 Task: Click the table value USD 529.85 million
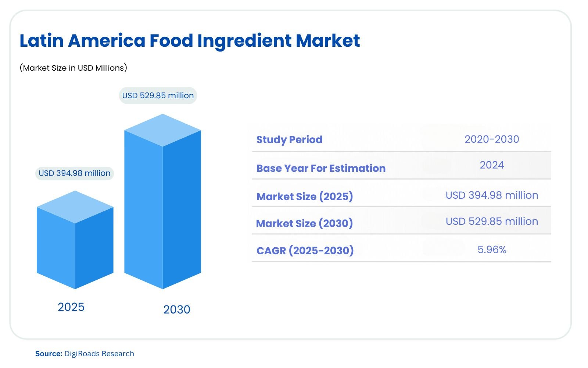click(x=492, y=221)
